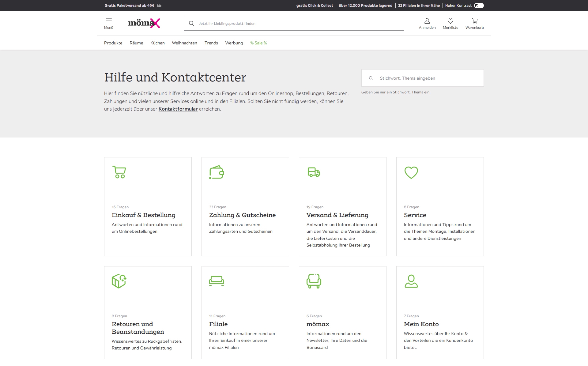588x366 pixels.
Task: Click 'Hilfe und Kontaktcenter' page heading
Action: 175,77
